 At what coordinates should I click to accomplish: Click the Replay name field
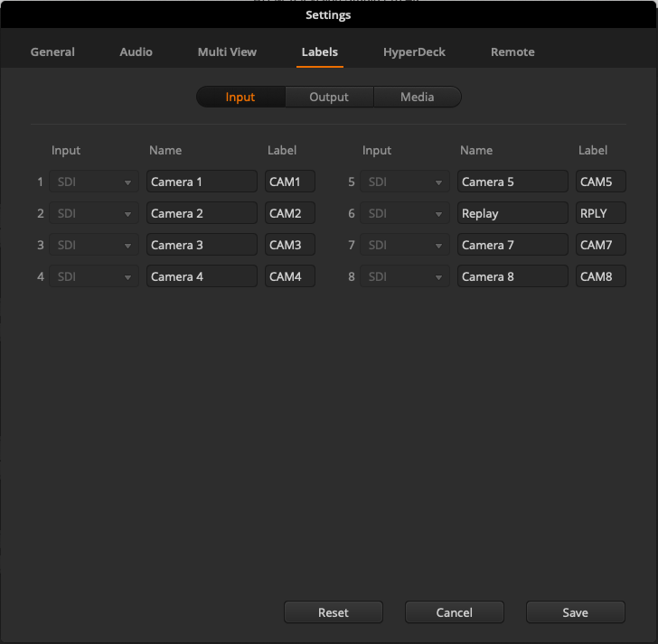[x=512, y=214]
